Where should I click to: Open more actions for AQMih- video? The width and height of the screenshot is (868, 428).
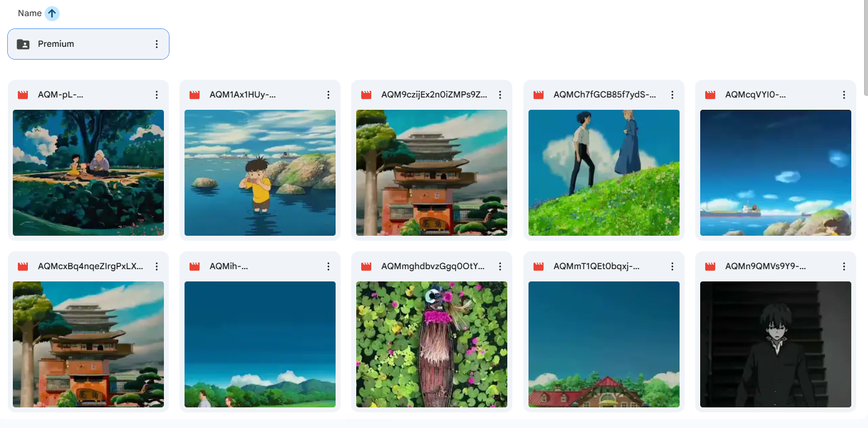tap(328, 266)
